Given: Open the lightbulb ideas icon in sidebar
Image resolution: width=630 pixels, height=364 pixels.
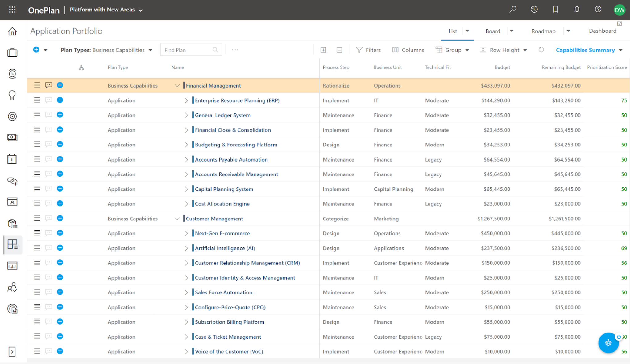Looking at the screenshot, I should (12, 95).
